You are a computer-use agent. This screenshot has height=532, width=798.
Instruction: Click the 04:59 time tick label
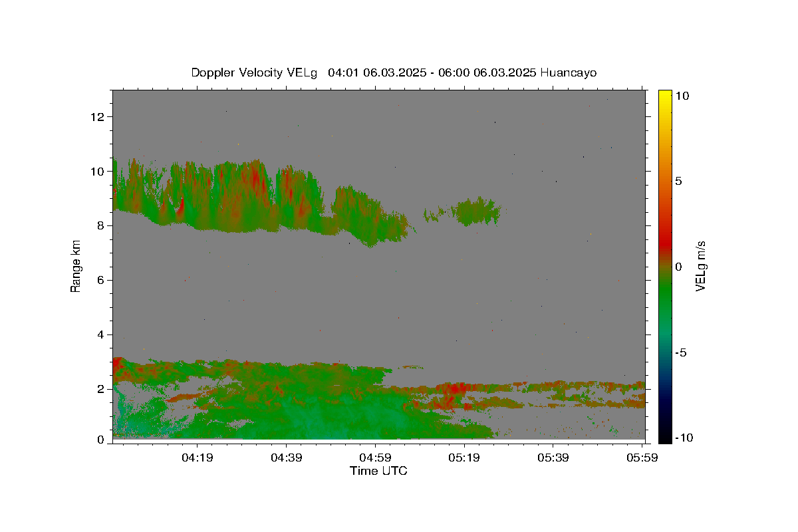pos(375,458)
